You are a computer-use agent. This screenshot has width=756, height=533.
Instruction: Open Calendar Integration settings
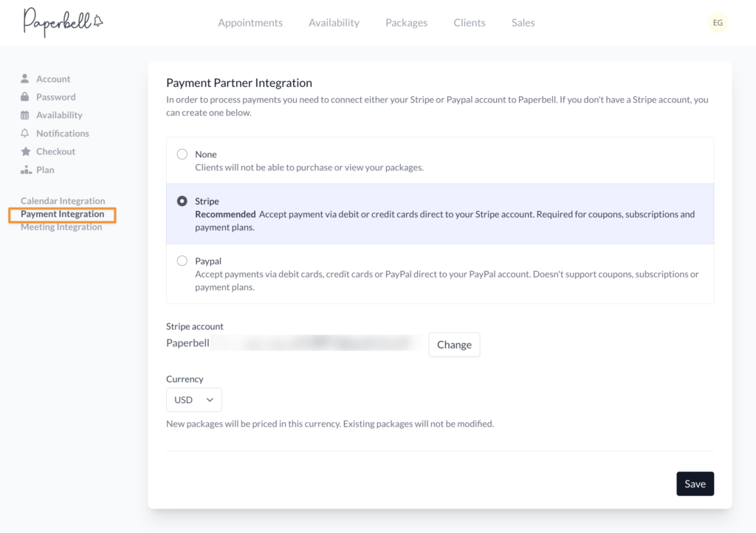click(63, 201)
